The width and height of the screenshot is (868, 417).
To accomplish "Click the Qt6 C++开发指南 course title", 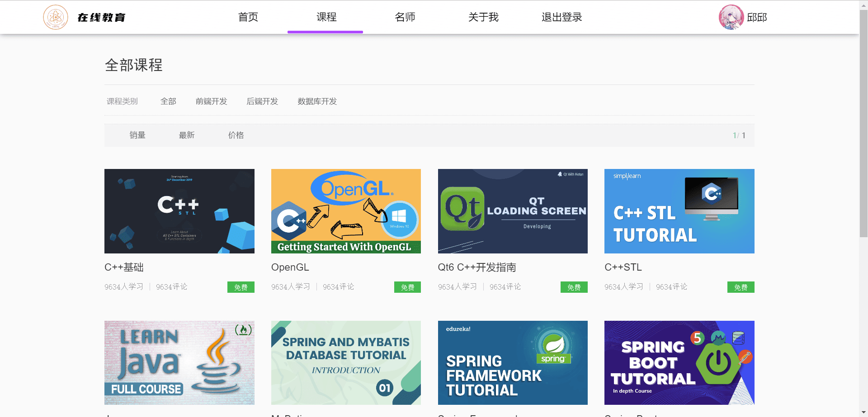I will 476,267.
